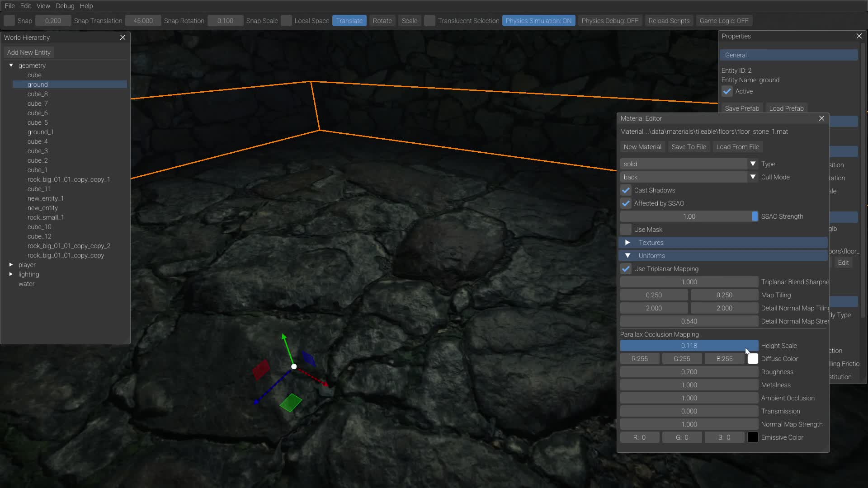Turn off Use Triplanar Mapping
Screen dimensions: 868x488
(626, 269)
